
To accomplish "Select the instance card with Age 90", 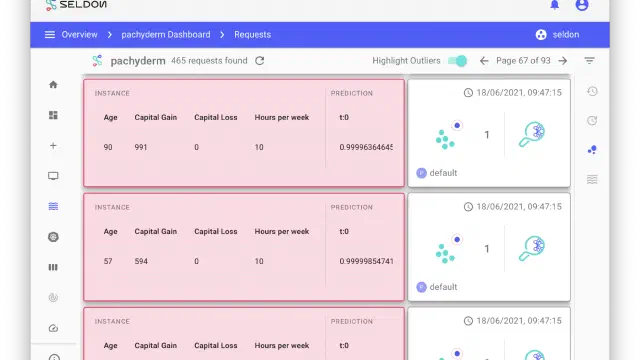I will [x=244, y=133].
